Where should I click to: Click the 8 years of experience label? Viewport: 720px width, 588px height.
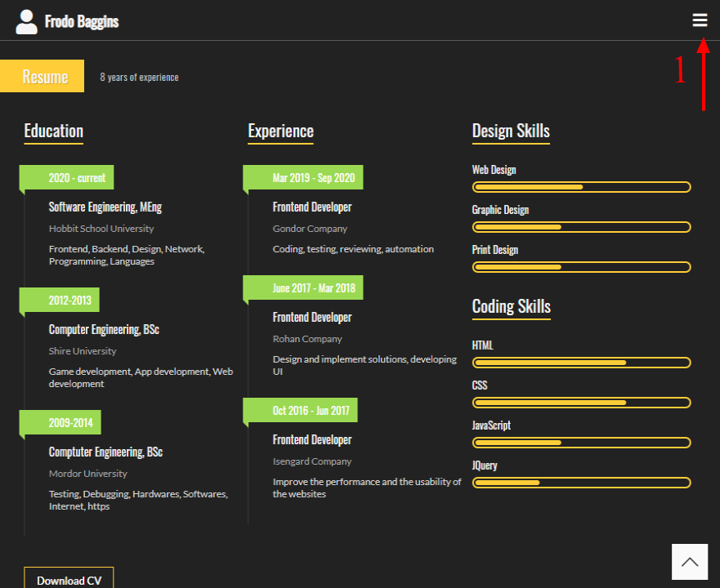[139, 76]
